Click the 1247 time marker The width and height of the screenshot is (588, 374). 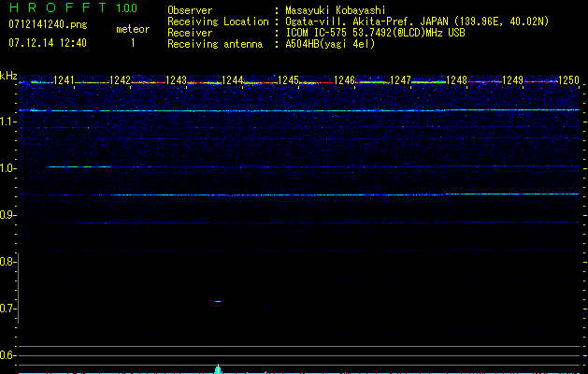400,81
